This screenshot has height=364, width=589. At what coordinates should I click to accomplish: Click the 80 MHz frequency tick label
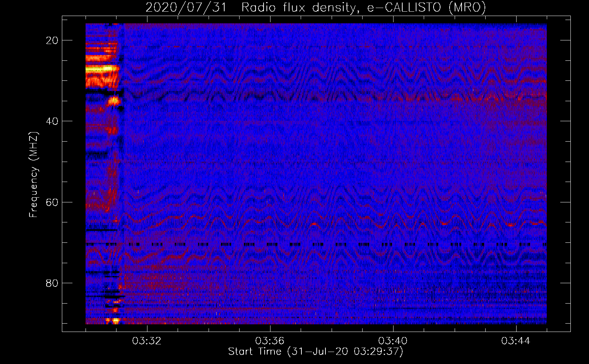click(52, 283)
